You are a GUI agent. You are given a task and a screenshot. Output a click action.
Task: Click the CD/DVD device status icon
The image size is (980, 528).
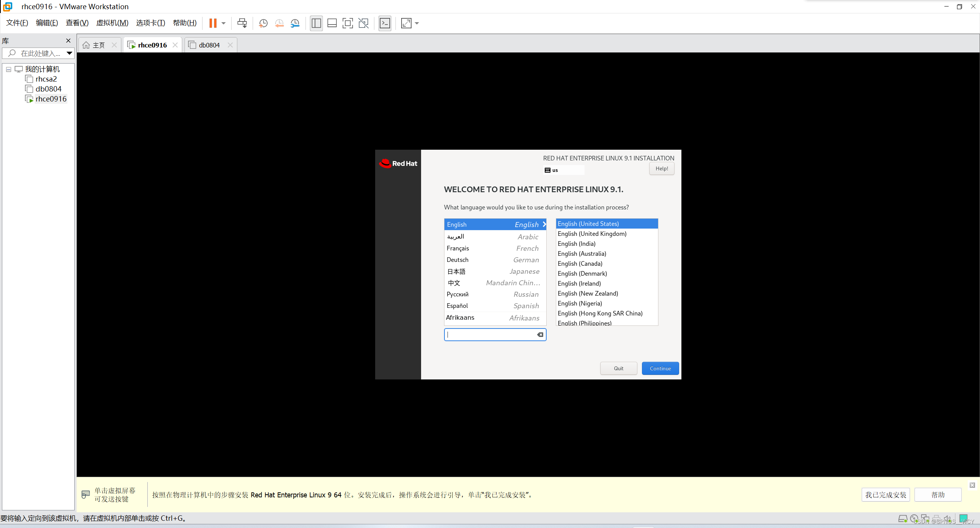[914, 519]
